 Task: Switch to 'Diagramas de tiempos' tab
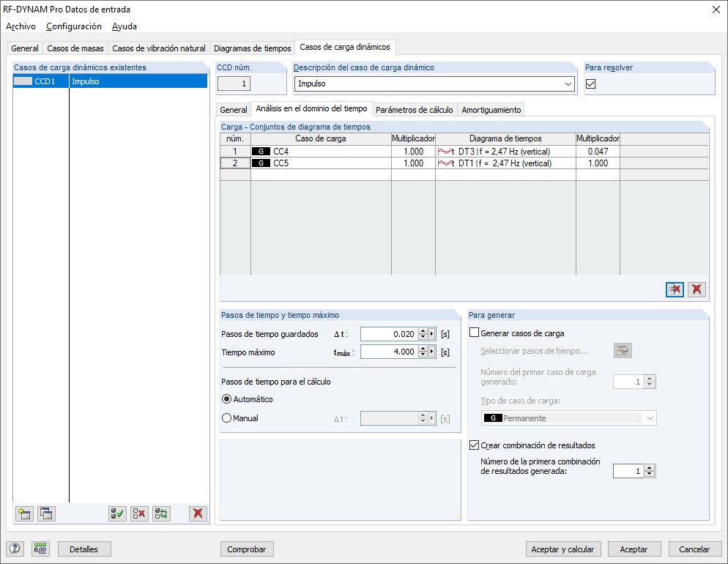[x=252, y=48]
